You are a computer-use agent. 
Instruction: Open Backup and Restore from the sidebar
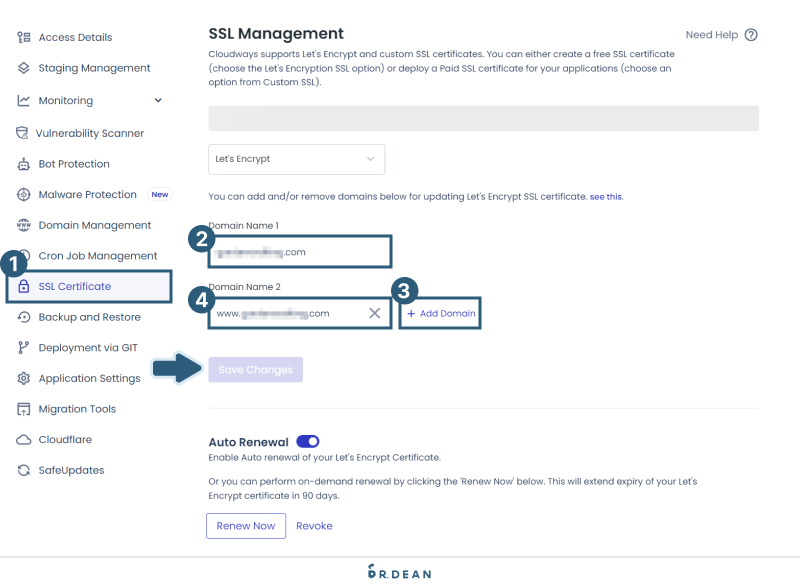[x=90, y=317]
